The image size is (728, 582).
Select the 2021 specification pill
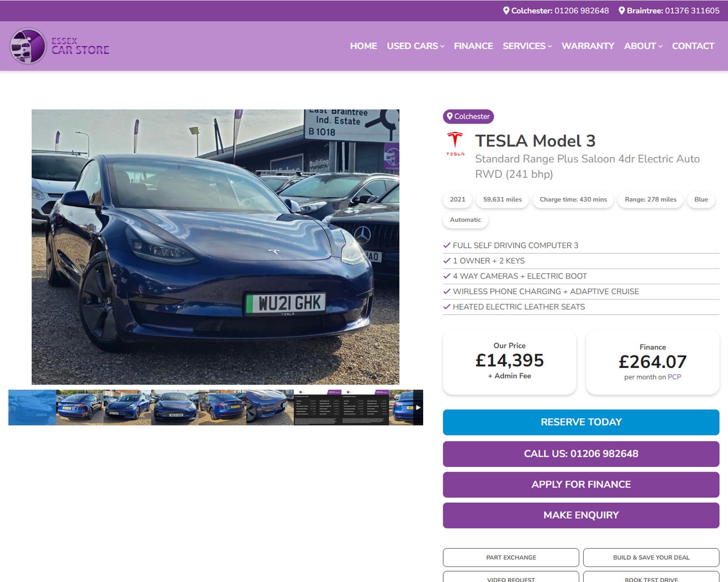[457, 199]
